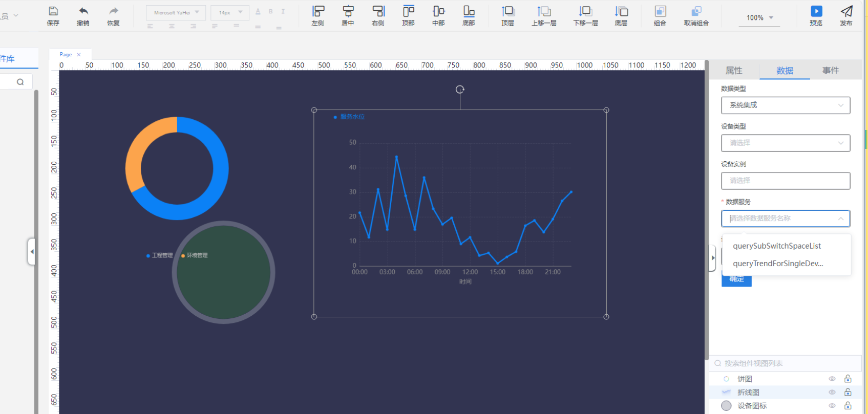This screenshot has width=868, height=414.
Task: Open 预览 preview
Action: click(x=816, y=16)
